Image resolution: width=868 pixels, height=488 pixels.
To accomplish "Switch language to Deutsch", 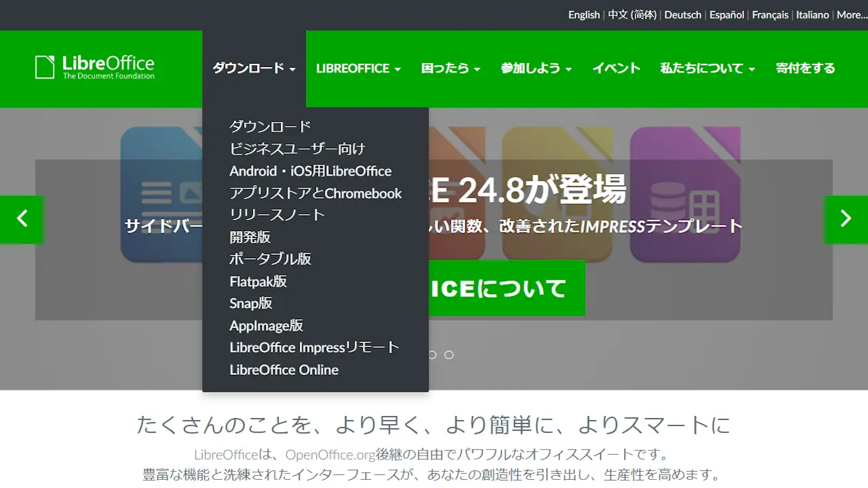I will (682, 15).
